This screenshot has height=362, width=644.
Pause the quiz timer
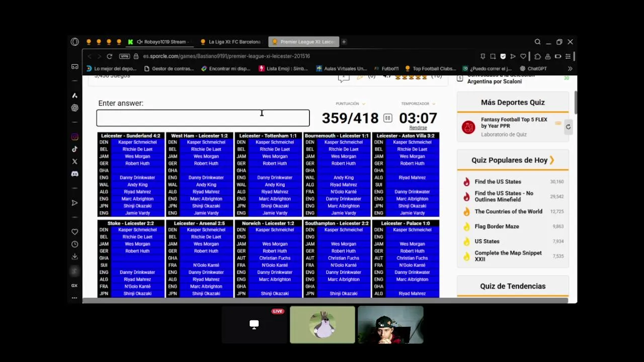point(387,118)
